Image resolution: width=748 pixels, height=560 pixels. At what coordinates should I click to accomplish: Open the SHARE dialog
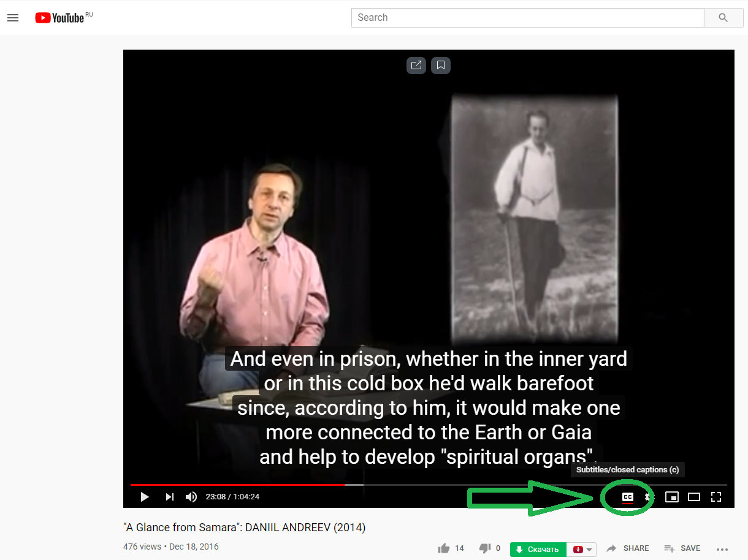pos(628,548)
